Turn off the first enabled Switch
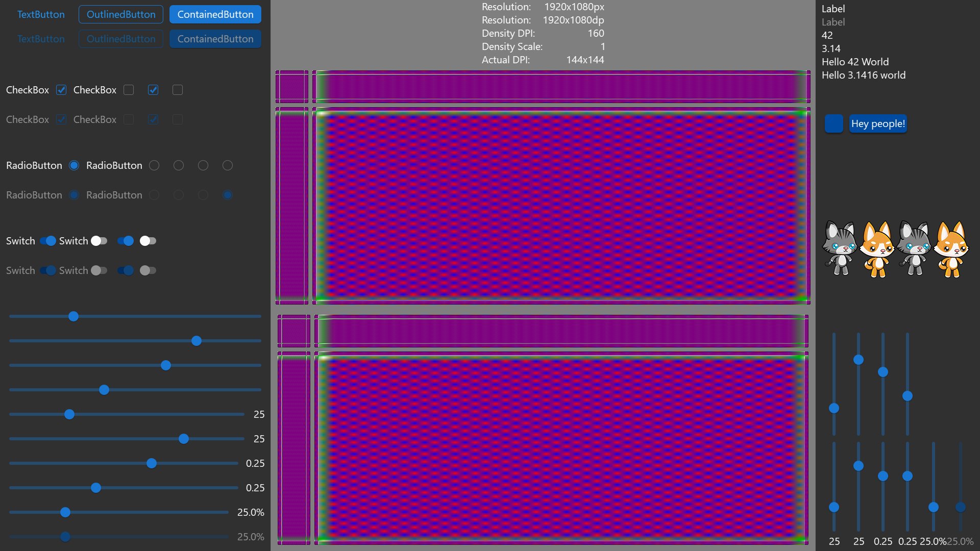 48,241
